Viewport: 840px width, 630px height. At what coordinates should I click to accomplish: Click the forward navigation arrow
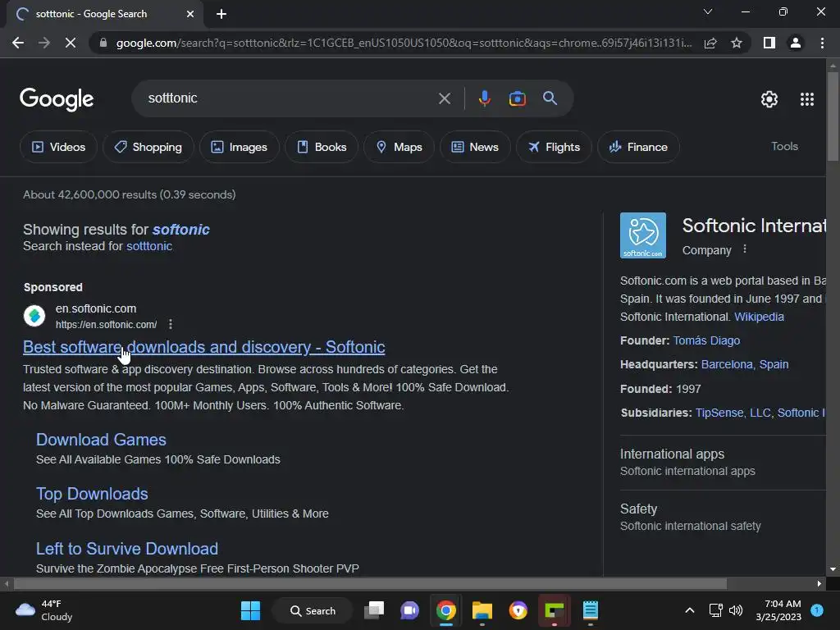(44, 43)
